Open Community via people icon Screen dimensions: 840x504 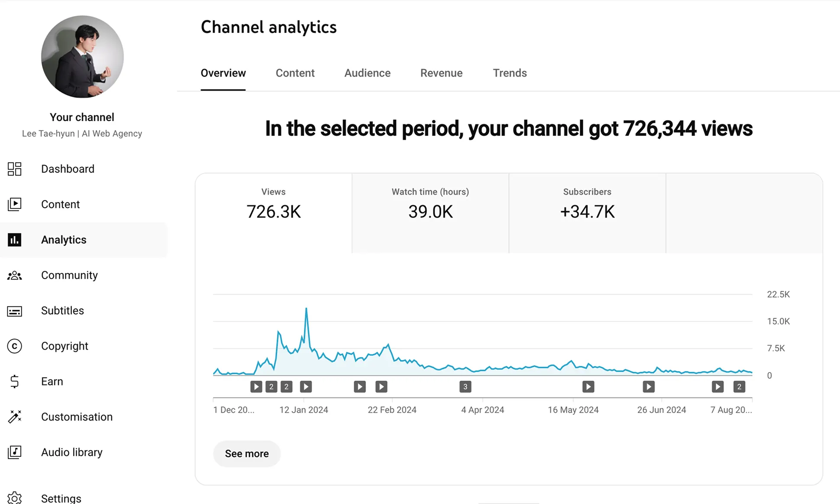pos(14,275)
